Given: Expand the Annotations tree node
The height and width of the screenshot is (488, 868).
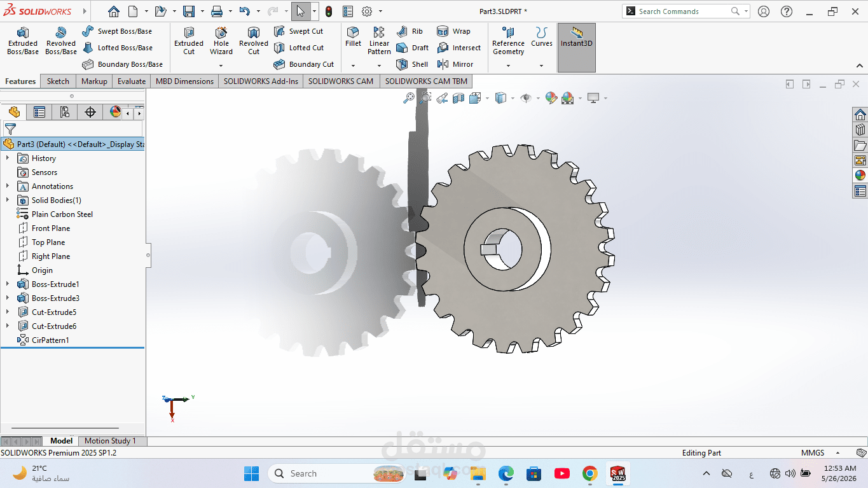Looking at the screenshot, I should tap(8, 186).
